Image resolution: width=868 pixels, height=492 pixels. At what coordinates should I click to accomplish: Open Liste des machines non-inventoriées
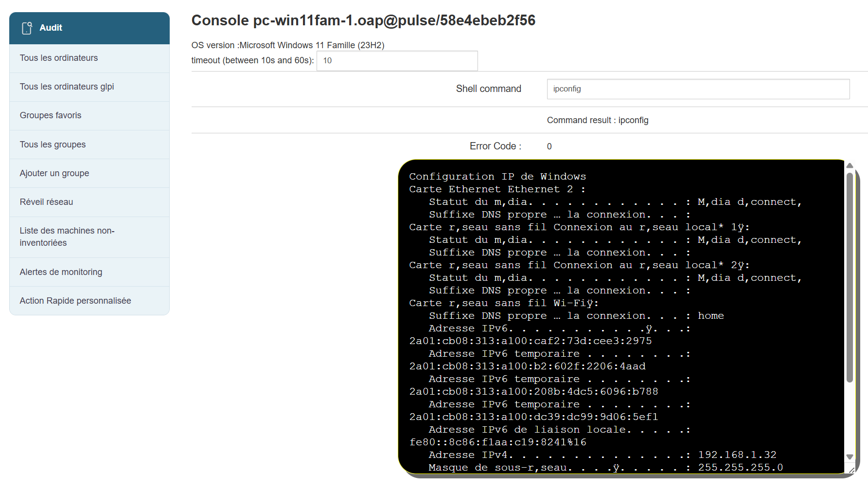tap(67, 237)
